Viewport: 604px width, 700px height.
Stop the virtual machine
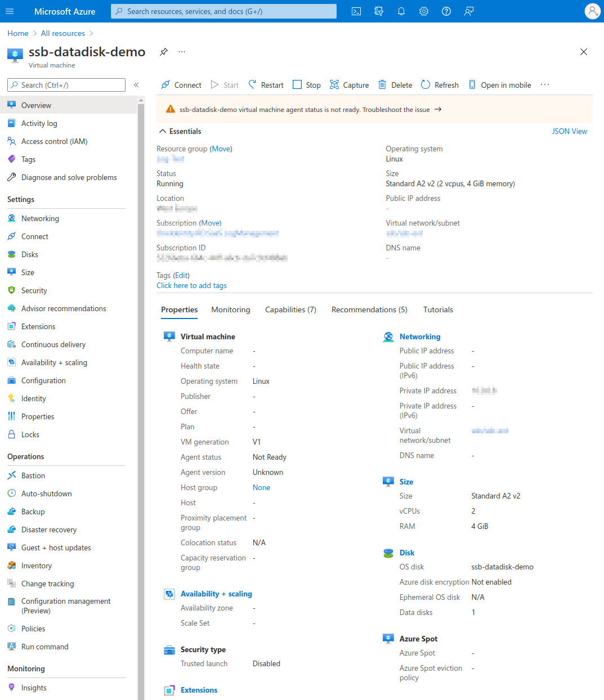click(x=307, y=85)
